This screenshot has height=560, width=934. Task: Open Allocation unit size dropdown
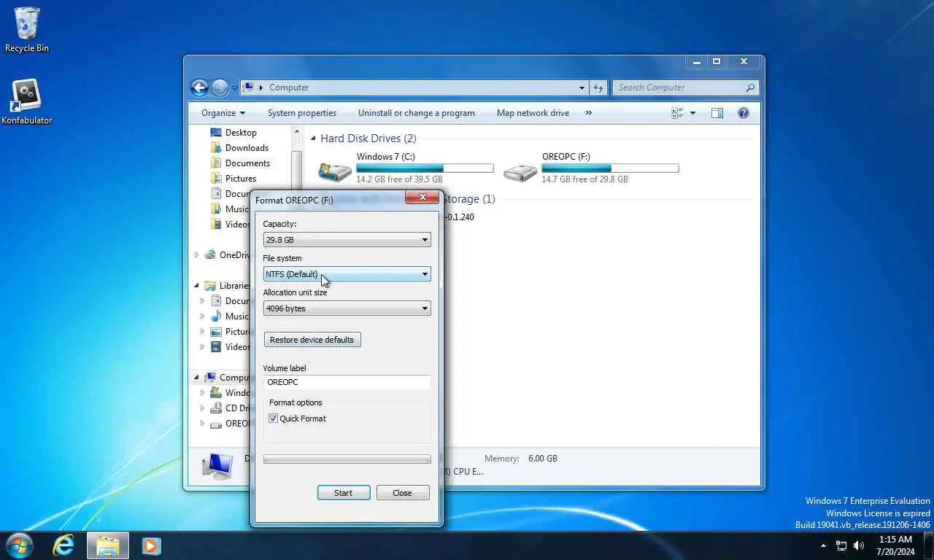pyautogui.click(x=347, y=308)
